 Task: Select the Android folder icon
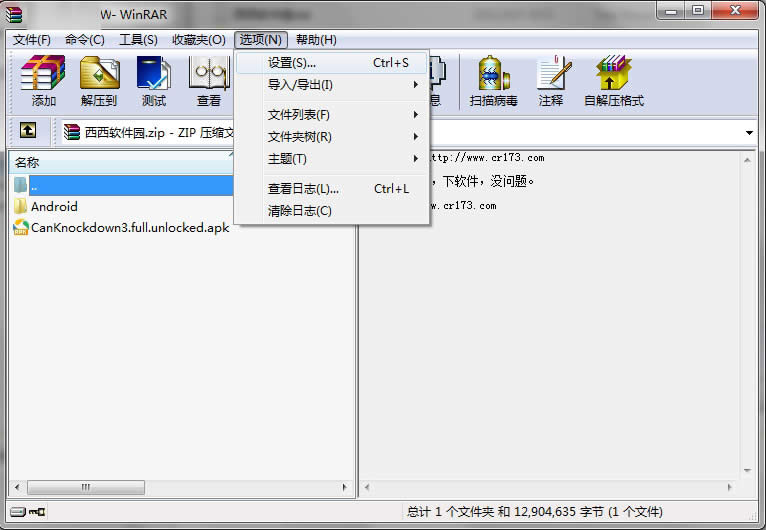21,206
